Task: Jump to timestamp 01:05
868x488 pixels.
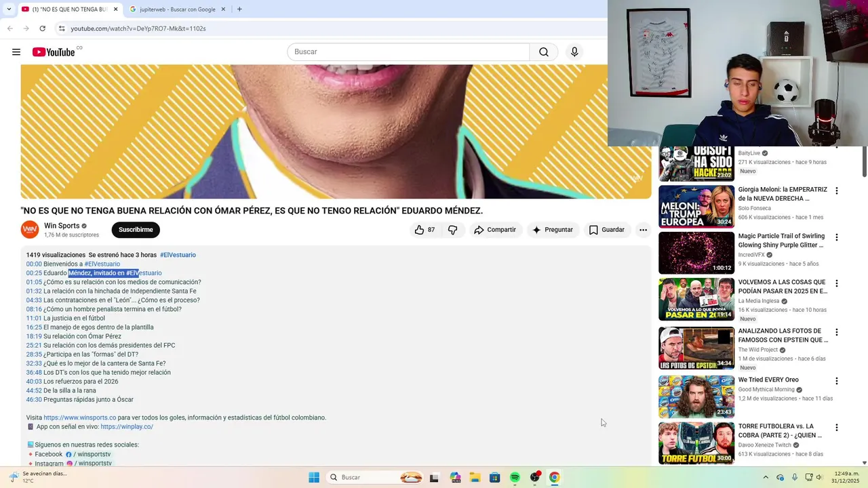Action: tap(34, 282)
